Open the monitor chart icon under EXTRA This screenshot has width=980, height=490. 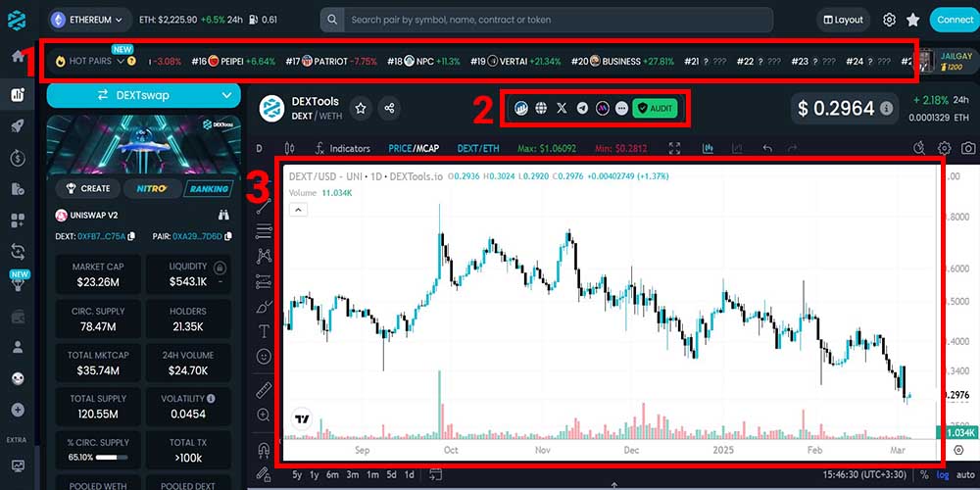tap(18, 465)
